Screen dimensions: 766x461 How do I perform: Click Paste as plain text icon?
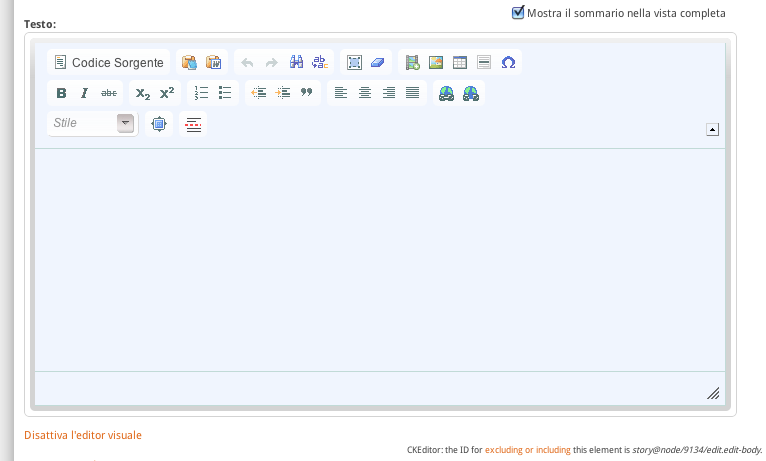[190, 63]
